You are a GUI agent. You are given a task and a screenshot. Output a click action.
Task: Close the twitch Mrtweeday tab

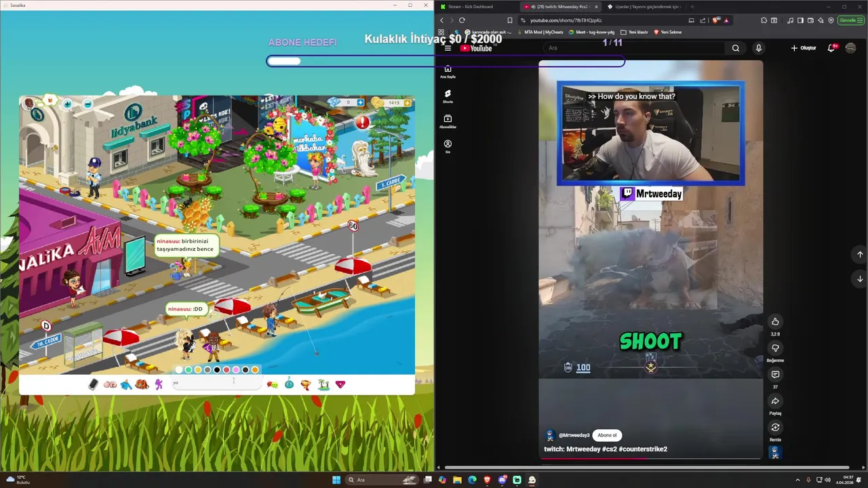[x=596, y=7]
